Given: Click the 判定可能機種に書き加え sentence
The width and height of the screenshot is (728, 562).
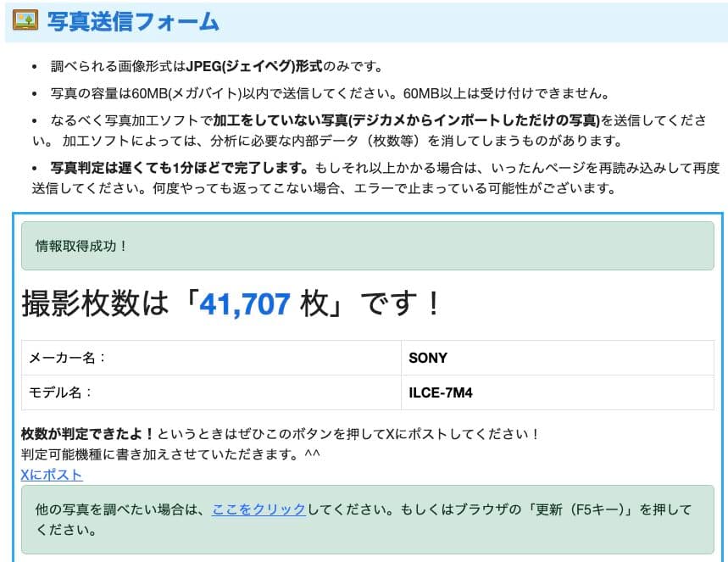Looking at the screenshot, I should pyautogui.click(x=169, y=455).
